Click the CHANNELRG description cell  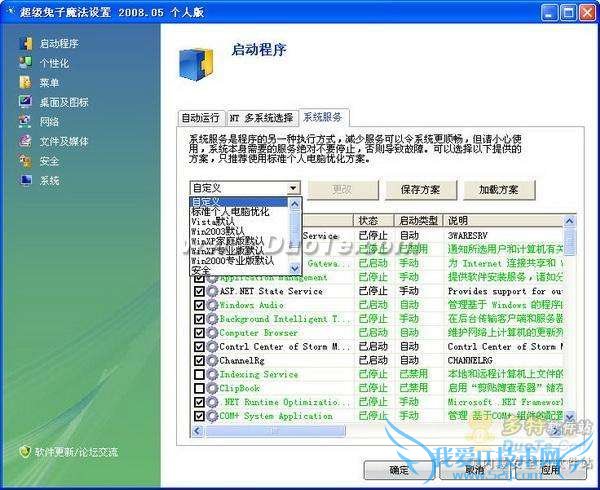(503, 360)
